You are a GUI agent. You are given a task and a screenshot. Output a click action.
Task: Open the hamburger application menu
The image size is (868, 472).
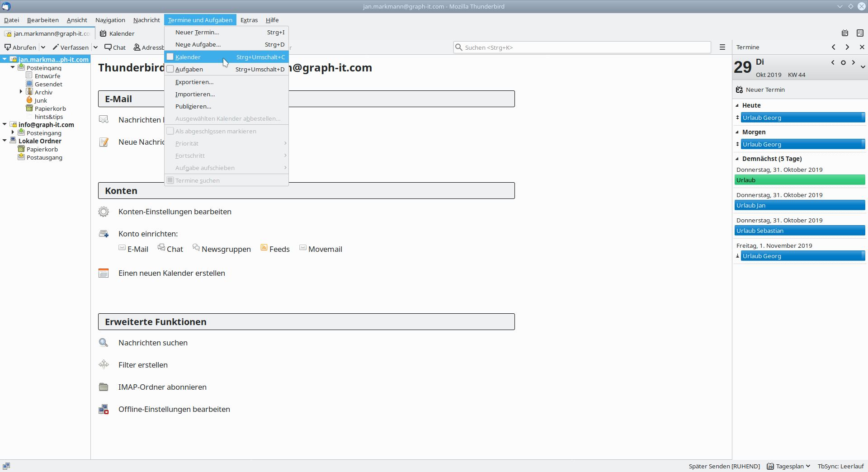(722, 47)
